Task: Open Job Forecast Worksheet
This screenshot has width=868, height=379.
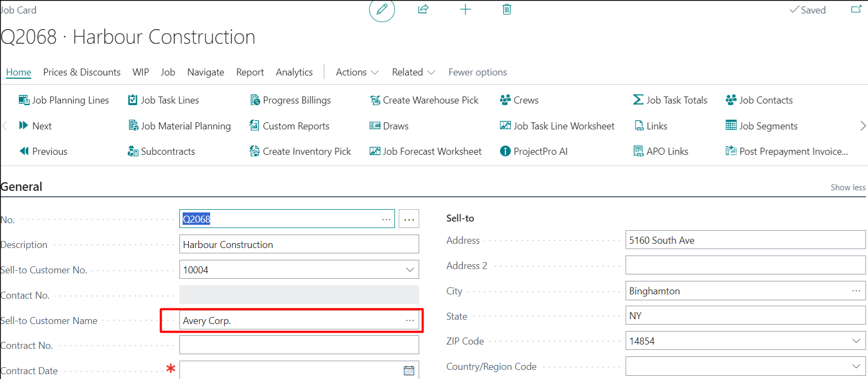Action: (x=426, y=151)
